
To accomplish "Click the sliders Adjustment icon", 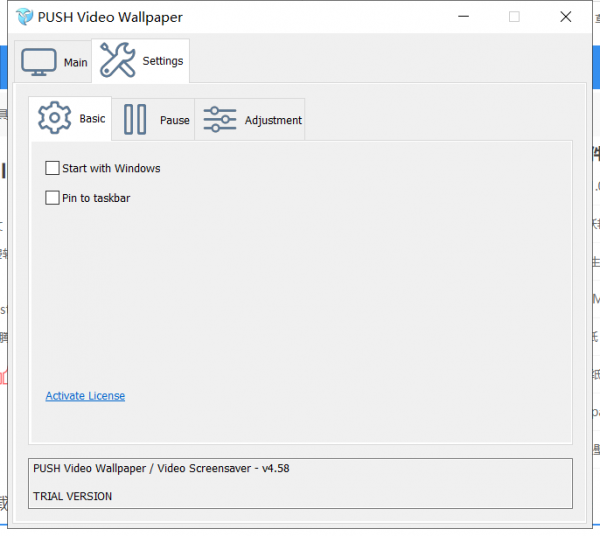I will [220, 120].
